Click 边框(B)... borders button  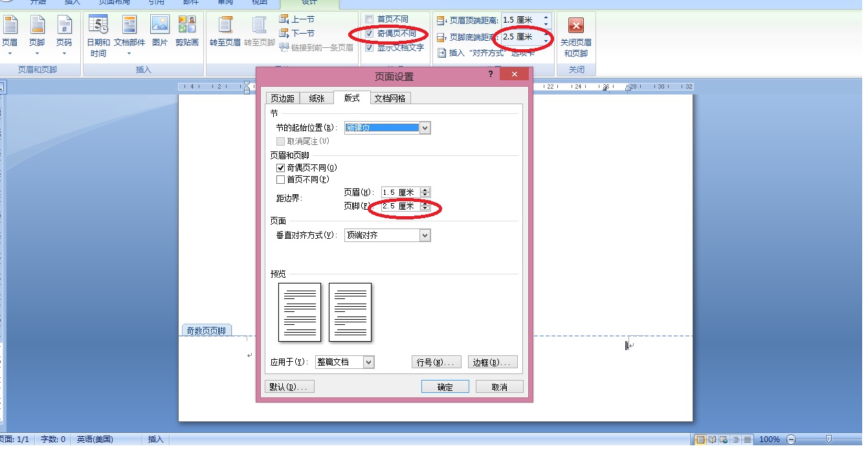pyautogui.click(x=493, y=362)
